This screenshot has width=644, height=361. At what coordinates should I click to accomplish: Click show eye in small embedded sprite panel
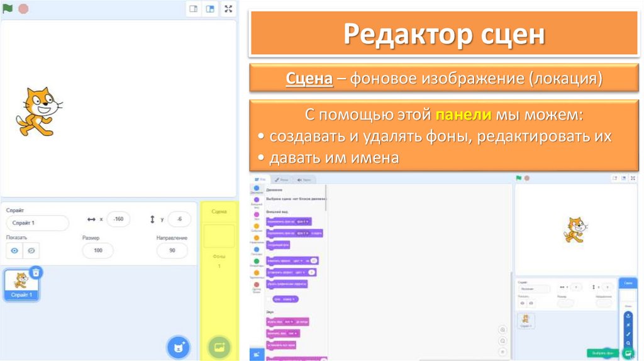(522, 303)
